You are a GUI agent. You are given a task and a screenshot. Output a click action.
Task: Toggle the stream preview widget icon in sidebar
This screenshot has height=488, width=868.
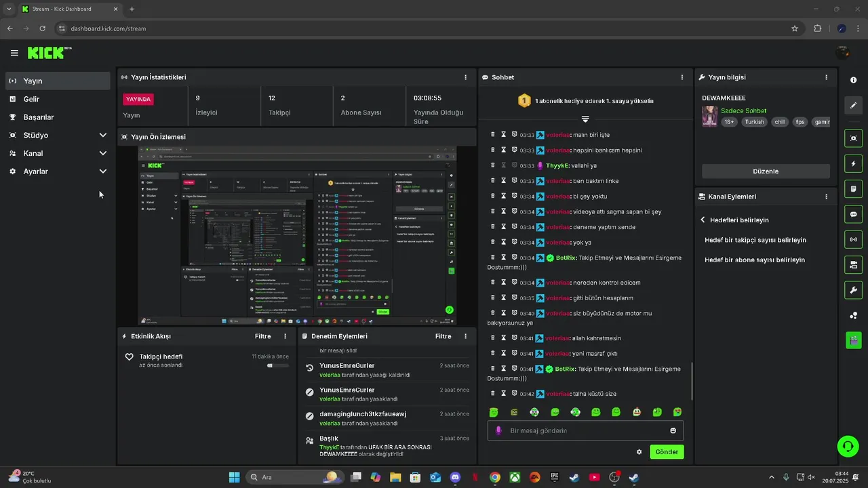click(x=853, y=138)
